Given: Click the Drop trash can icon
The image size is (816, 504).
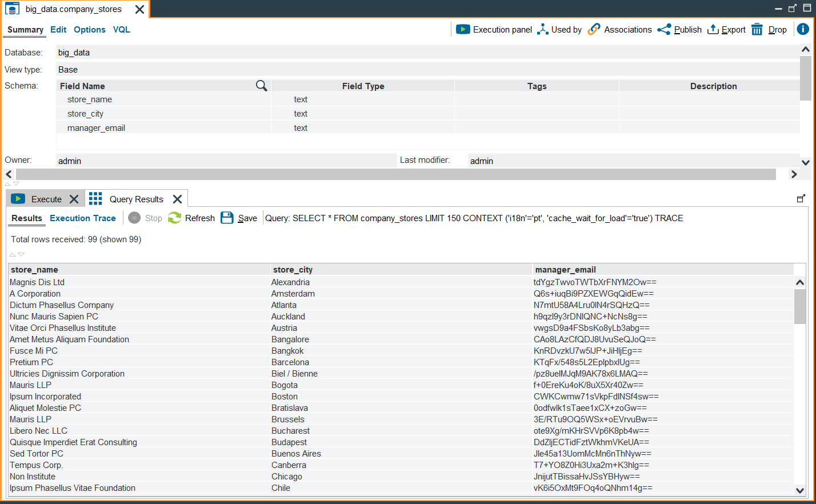Looking at the screenshot, I should (757, 29).
